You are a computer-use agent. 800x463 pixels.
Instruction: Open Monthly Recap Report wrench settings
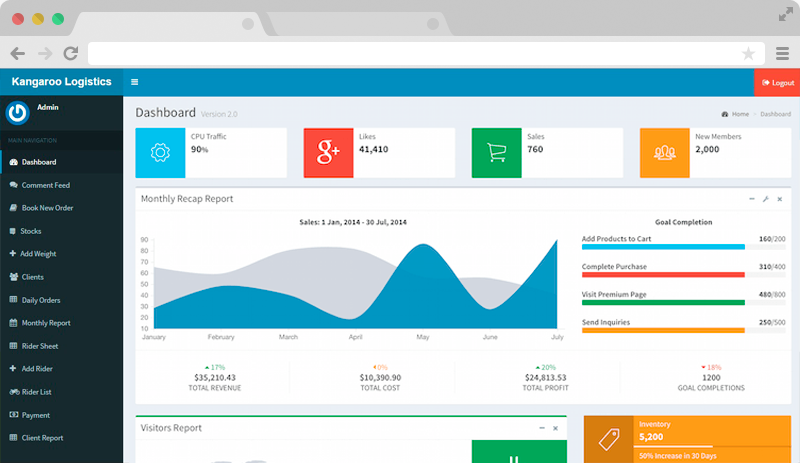(x=766, y=199)
